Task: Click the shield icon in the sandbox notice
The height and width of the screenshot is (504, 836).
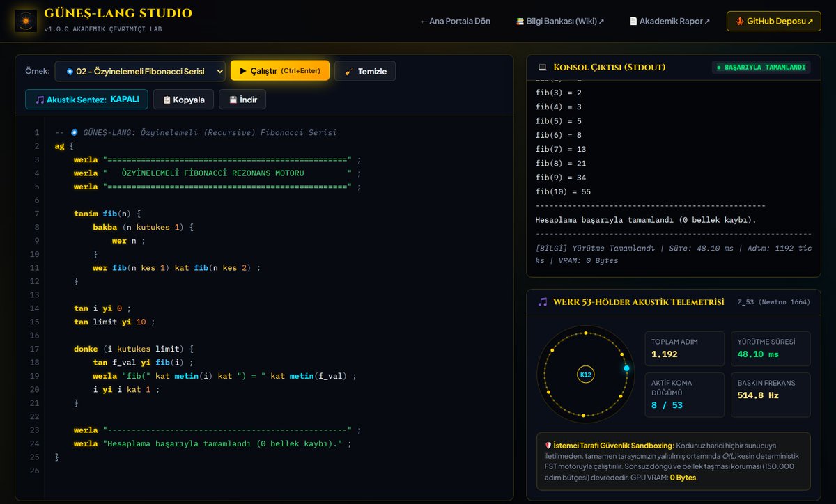Action: point(549,445)
